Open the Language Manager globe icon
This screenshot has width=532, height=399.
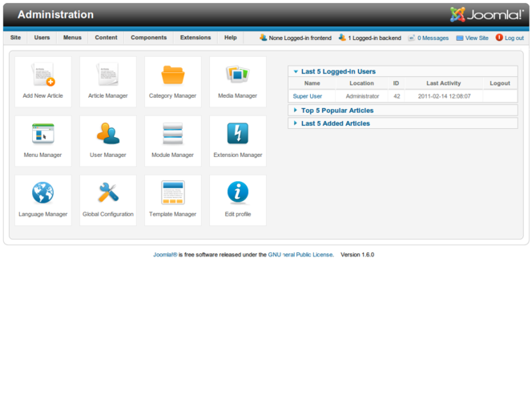(x=42, y=194)
